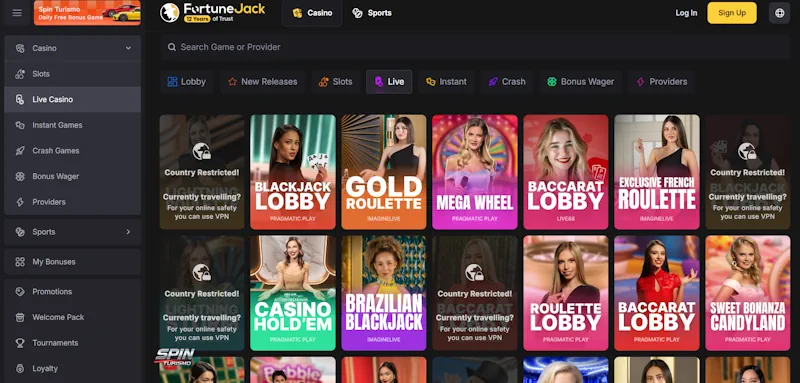The image size is (800, 383).
Task: Go to Live Casino in sidebar
Action: [72, 99]
